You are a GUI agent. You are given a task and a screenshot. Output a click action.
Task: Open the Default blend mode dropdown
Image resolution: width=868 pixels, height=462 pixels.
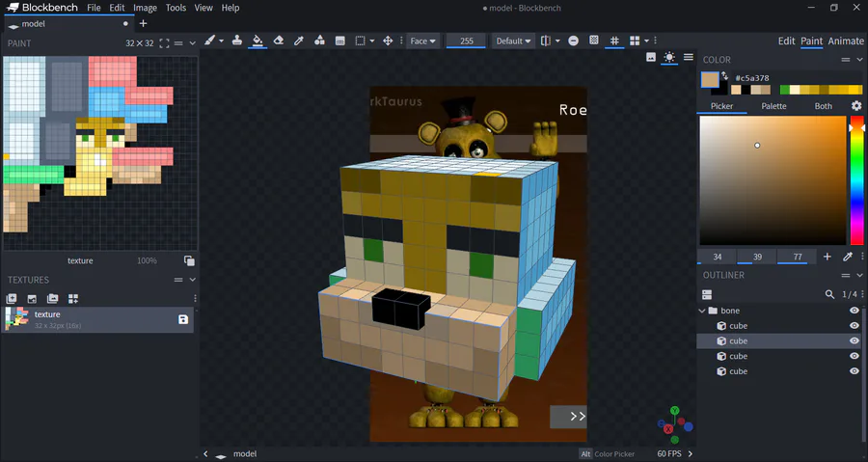click(x=513, y=41)
